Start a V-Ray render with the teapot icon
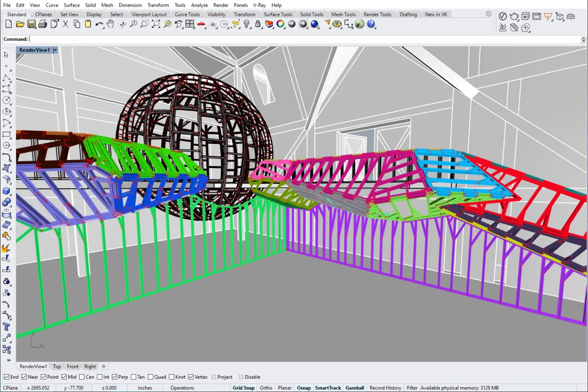588x392 pixels. click(x=514, y=16)
